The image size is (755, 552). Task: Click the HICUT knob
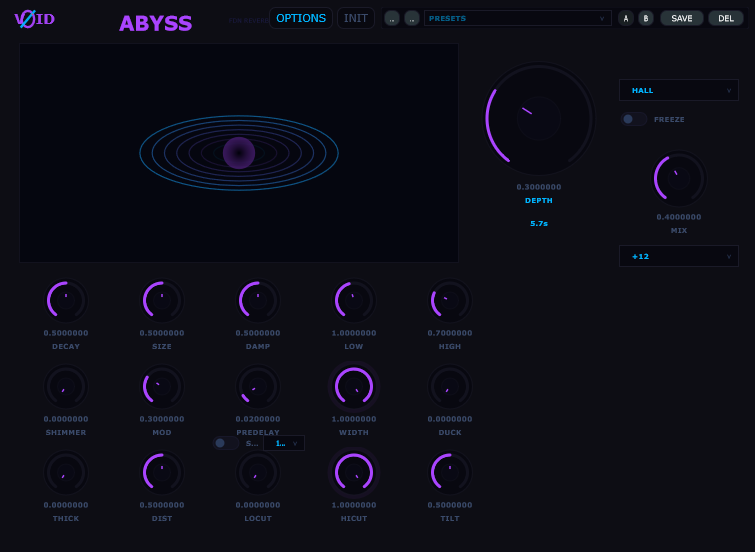click(x=354, y=473)
